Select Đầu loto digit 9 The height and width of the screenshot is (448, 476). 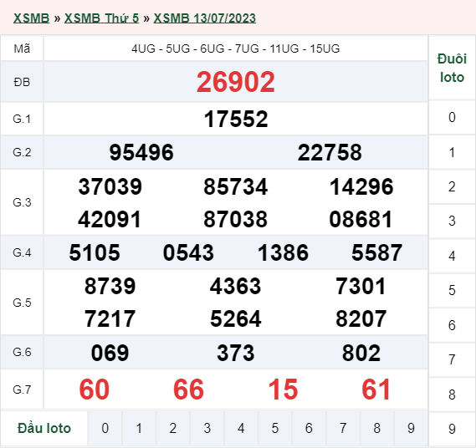tap(411, 428)
